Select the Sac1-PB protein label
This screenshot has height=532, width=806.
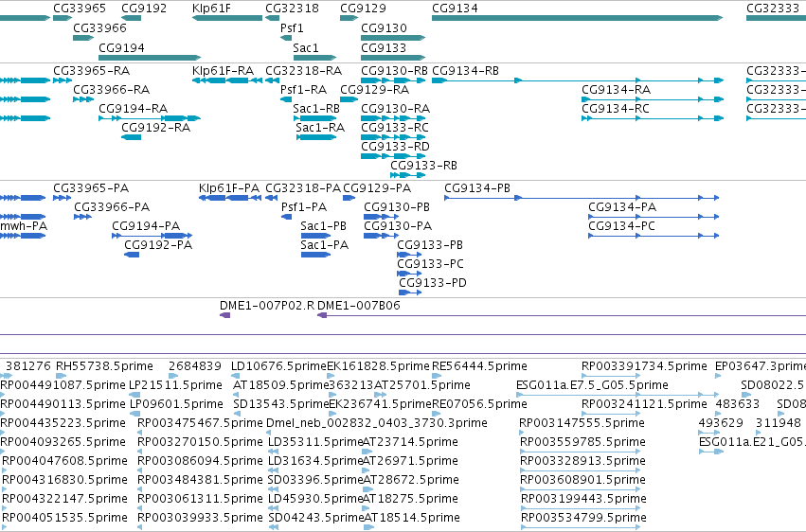323,226
